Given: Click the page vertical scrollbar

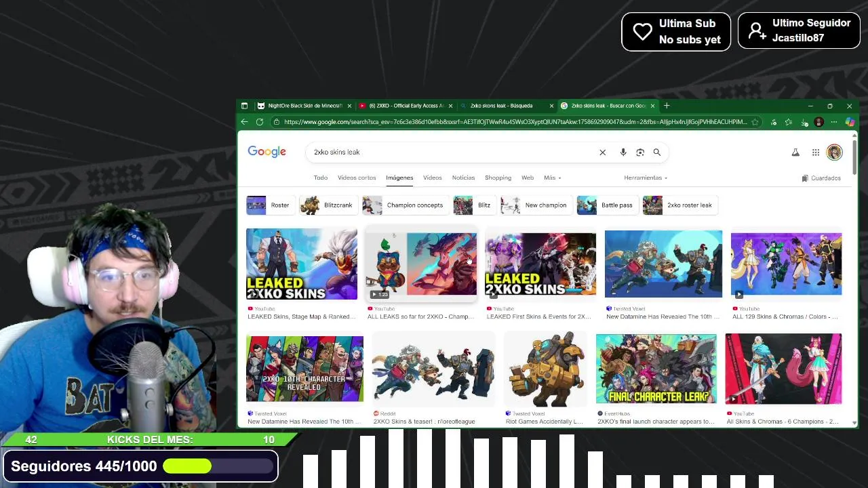Looking at the screenshot, I should [x=854, y=156].
